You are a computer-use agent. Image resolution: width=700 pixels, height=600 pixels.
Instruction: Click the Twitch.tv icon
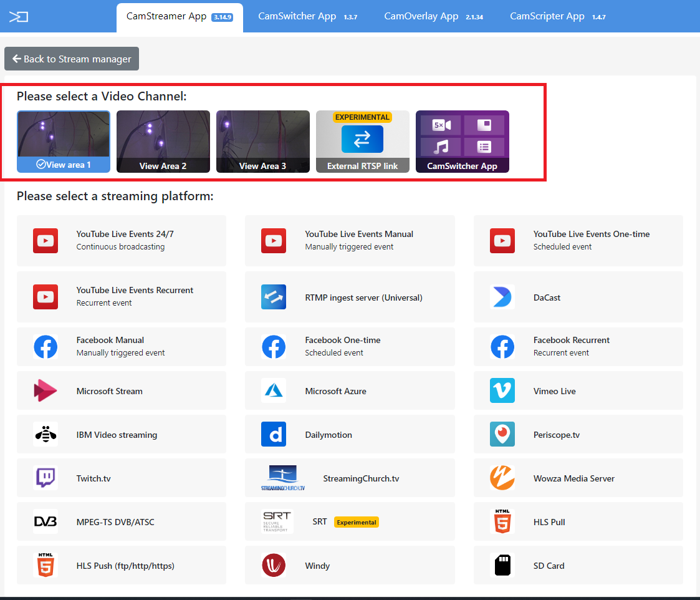pos(46,478)
